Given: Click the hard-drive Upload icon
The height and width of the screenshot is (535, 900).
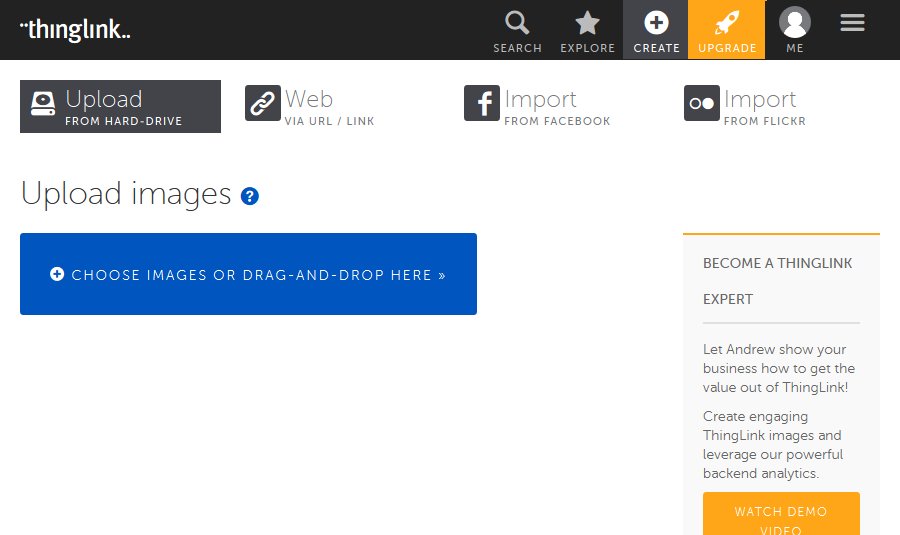Looking at the screenshot, I should click(43, 103).
